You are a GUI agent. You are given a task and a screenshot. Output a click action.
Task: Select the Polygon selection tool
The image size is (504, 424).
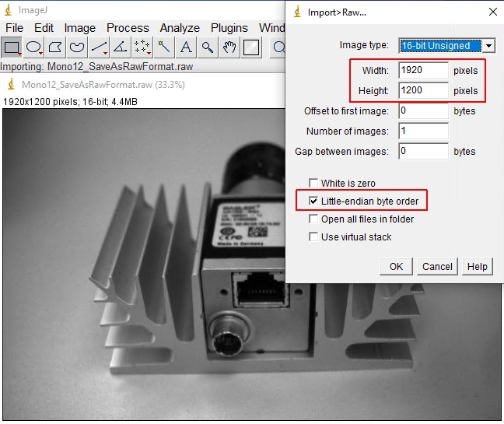(x=55, y=47)
